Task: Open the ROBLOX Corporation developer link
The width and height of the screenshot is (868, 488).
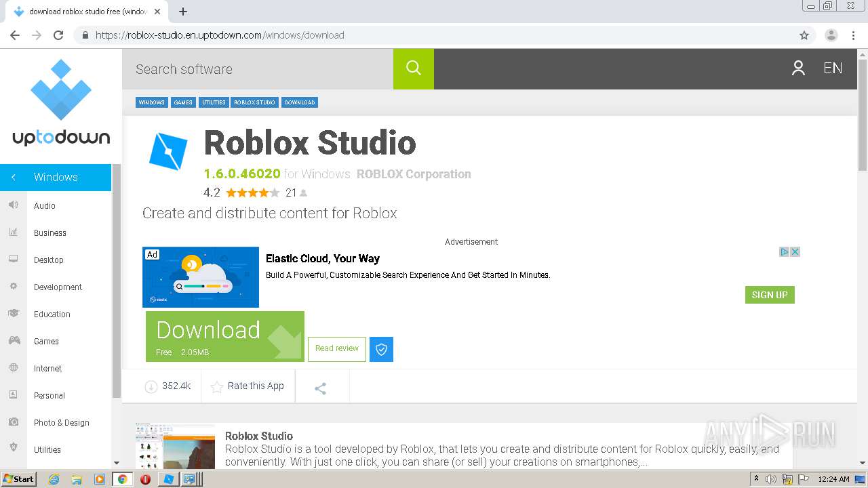Action: point(414,174)
